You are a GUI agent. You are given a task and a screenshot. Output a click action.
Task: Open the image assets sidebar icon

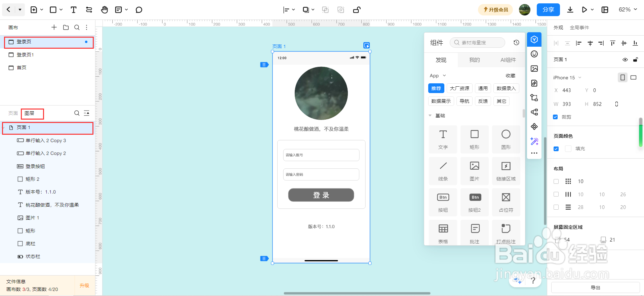(534, 69)
